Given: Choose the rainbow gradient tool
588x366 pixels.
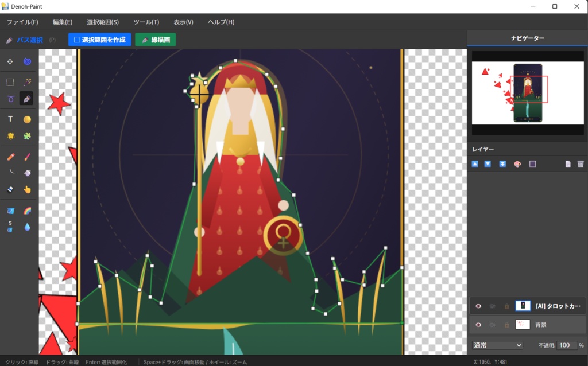Looking at the screenshot, I should click(27, 211).
